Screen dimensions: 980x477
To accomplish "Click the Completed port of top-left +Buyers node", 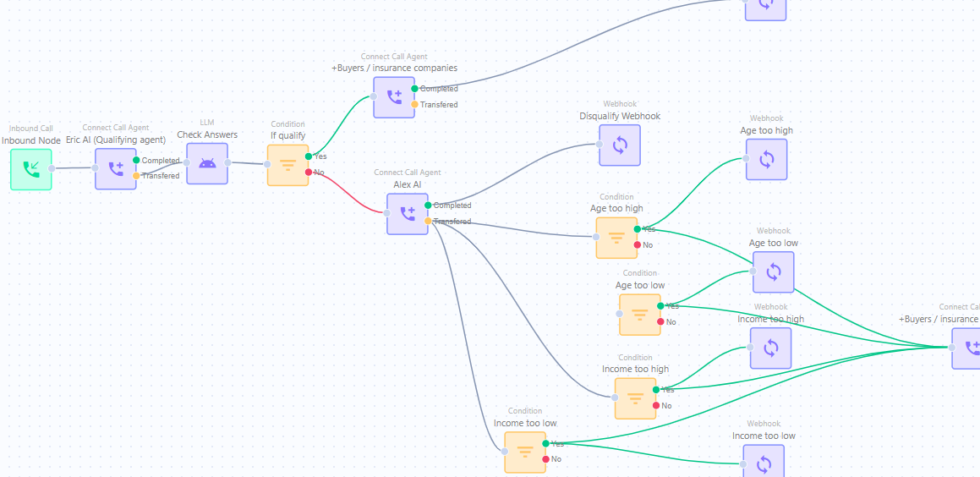I will point(414,89).
